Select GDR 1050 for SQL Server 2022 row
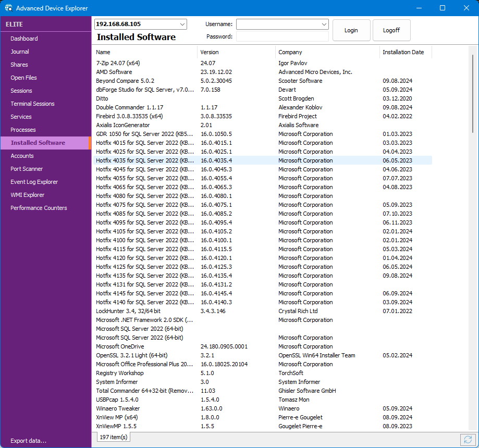479x448 pixels. click(x=262, y=134)
